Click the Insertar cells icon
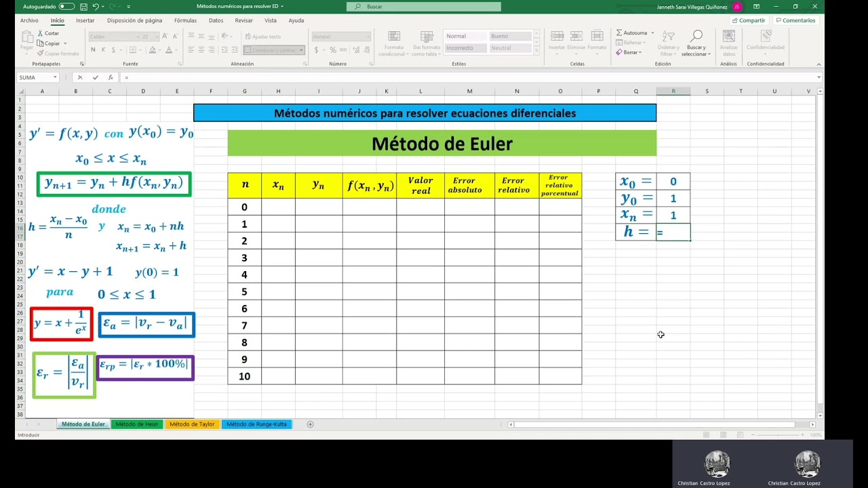 coord(557,37)
